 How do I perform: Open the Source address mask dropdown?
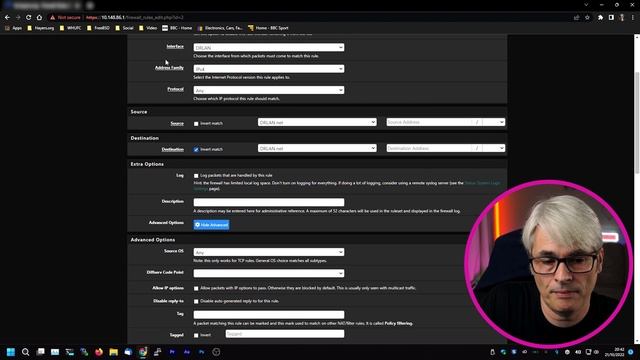click(494, 122)
